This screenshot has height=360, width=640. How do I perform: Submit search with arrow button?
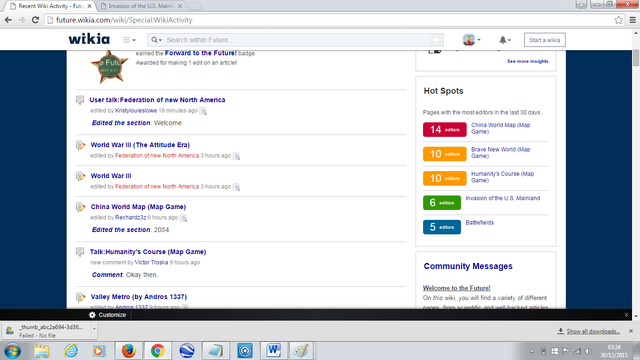pyautogui.click(x=437, y=40)
